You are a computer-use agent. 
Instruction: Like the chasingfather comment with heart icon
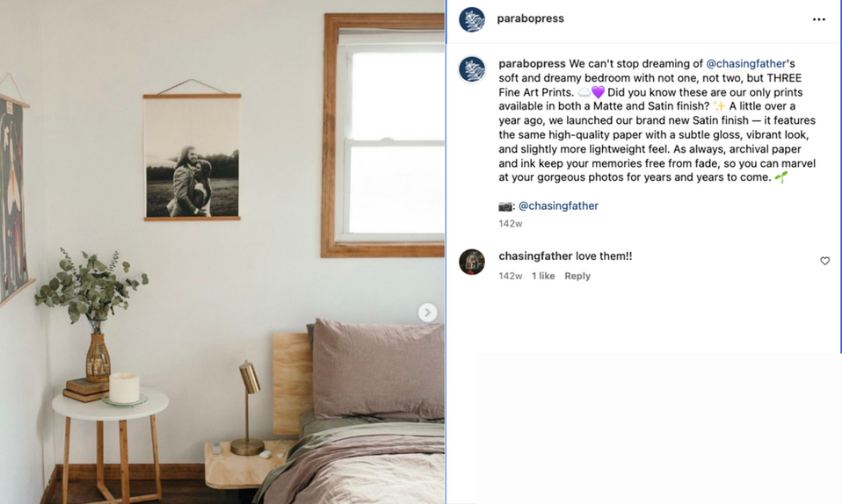point(824,261)
